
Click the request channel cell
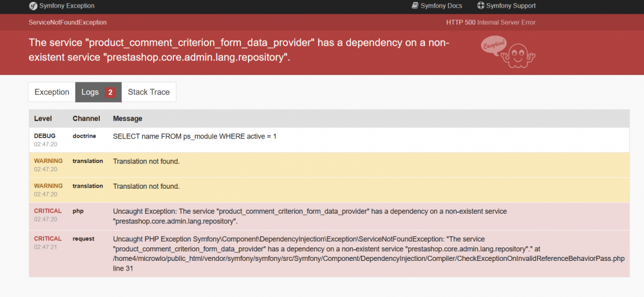click(x=83, y=238)
